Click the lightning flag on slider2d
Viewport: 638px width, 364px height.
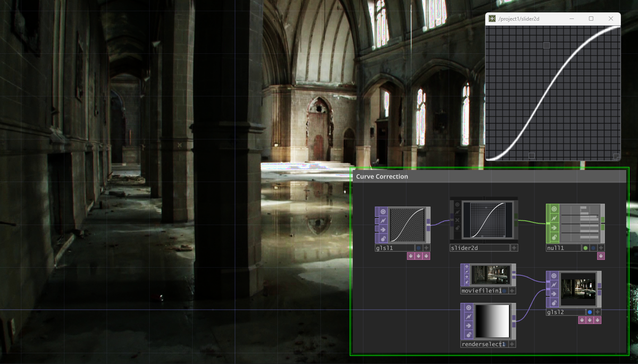click(457, 212)
